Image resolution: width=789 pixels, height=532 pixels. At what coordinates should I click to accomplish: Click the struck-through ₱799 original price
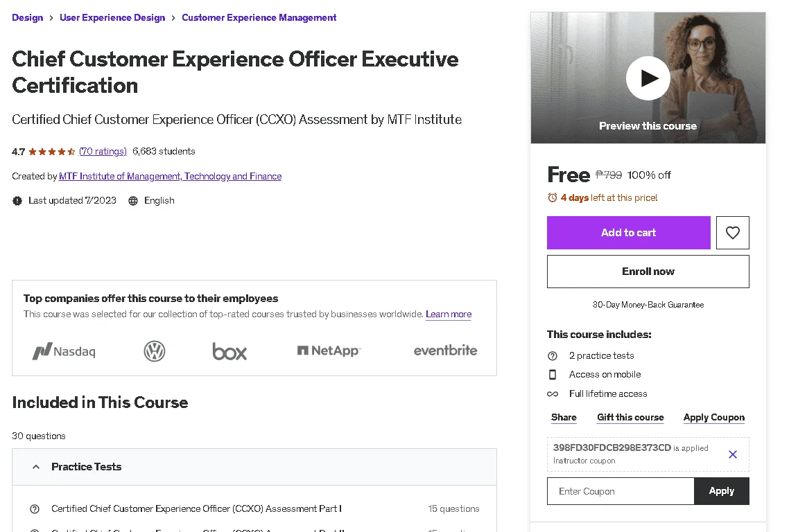coord(608,175)
